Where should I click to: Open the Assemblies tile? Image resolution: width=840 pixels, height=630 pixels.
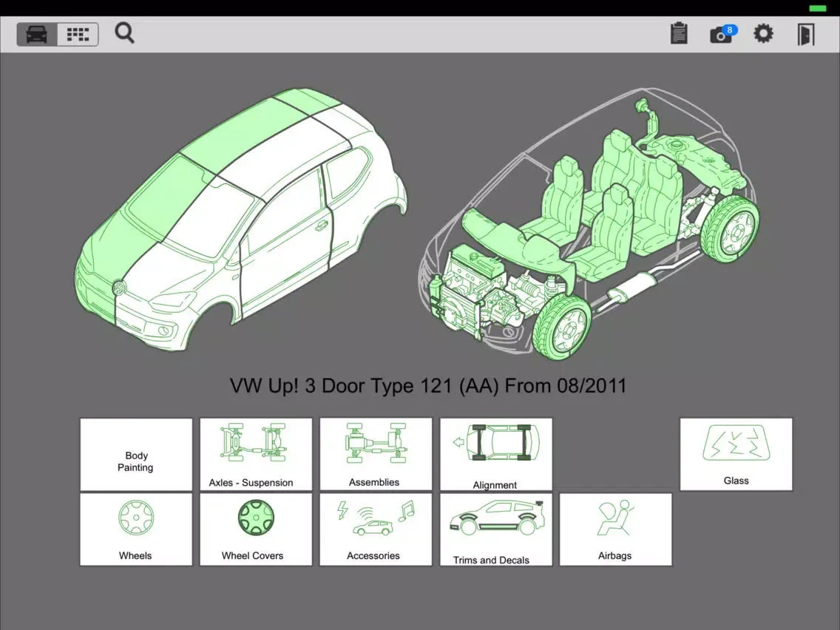376,454
